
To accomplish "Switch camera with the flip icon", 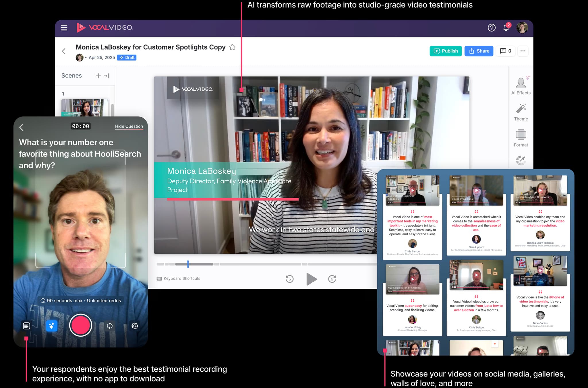I will [x=110, y=326].
